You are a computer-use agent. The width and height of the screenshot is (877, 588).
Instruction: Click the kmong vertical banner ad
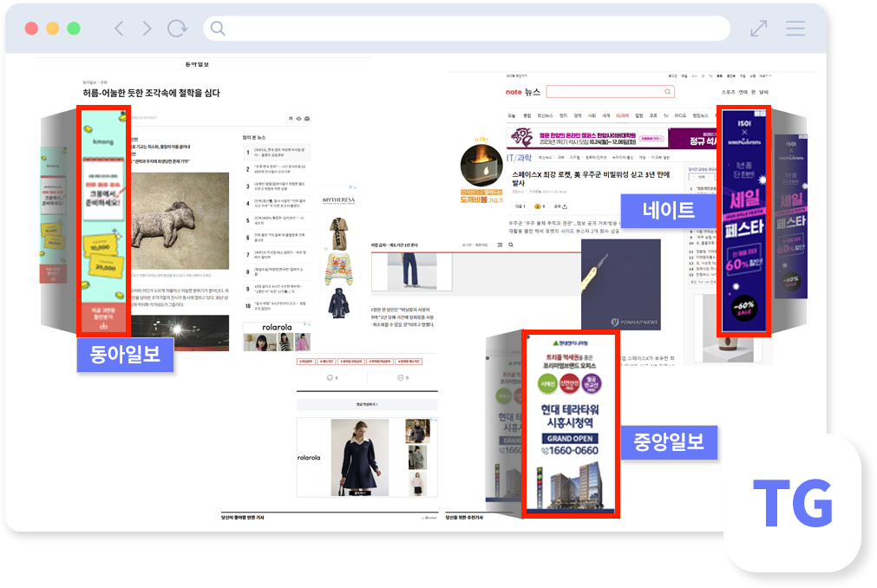pos(103,221)
